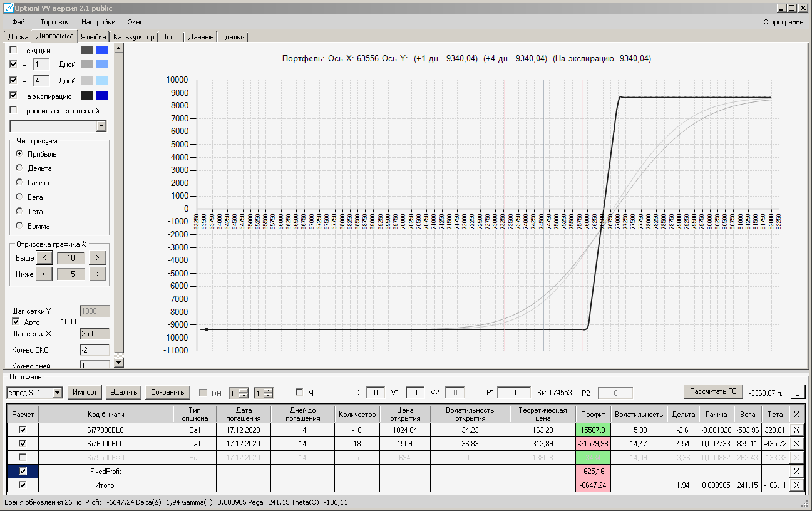Delete the Si77000BL0 row with its X
The image size is (812, 511).
pyautogui.click(x=796, y=430)
